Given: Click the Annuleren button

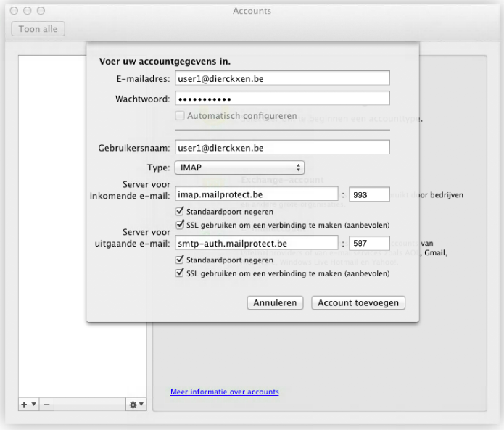Looking at the screenshot, I should tap(275, 303).
